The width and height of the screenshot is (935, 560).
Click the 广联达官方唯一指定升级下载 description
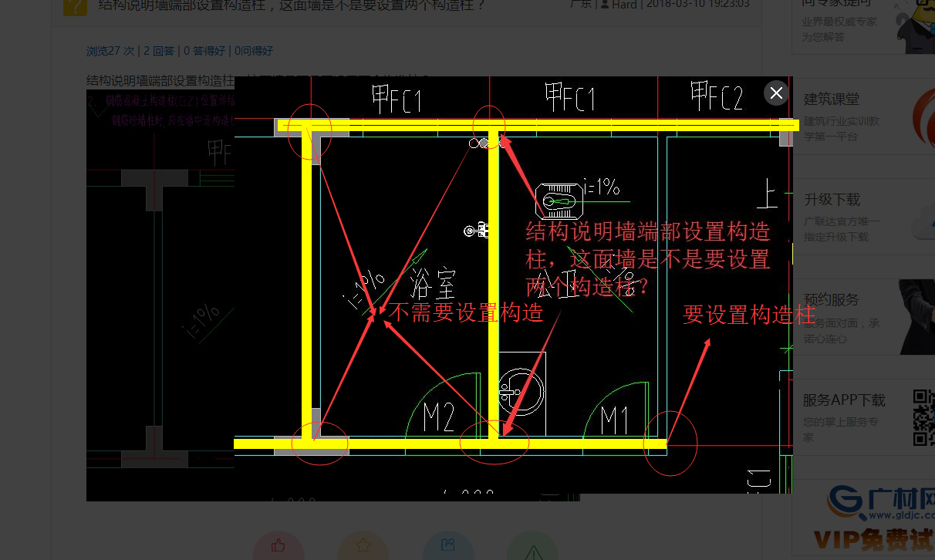point(842,229)
